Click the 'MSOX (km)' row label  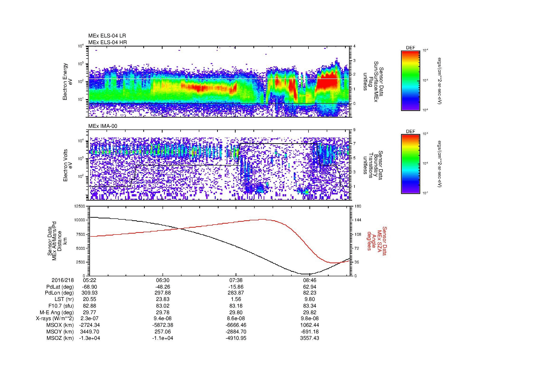[60, 325]
